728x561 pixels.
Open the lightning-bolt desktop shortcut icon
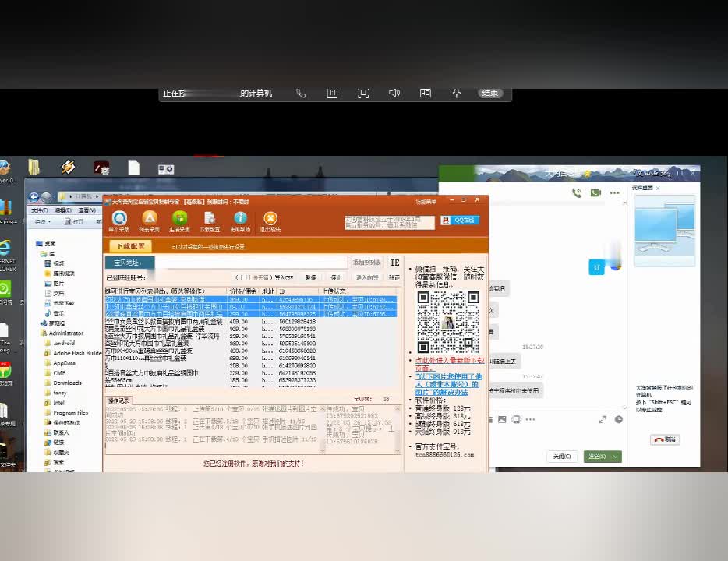click(69, 168)
